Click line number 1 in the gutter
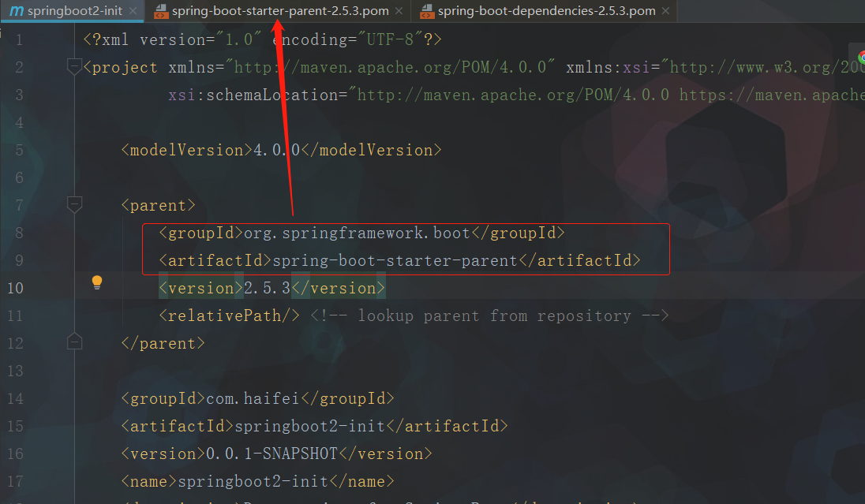 coord(19,39)
